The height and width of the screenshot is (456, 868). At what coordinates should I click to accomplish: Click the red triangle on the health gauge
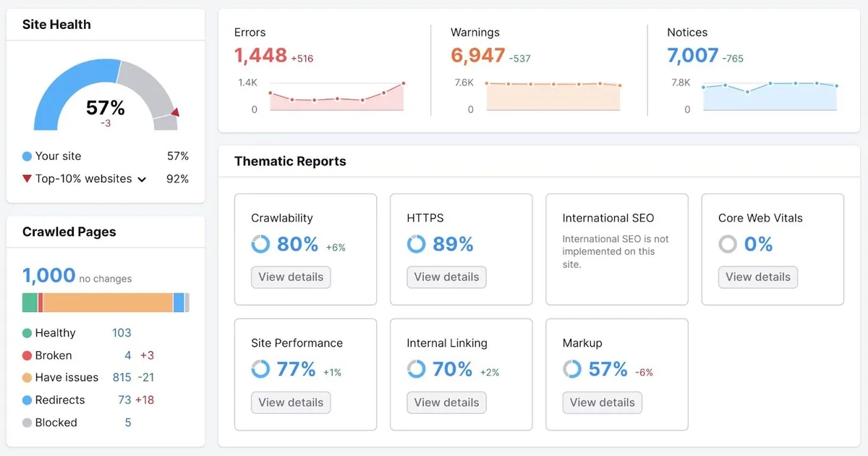coord(174,112)
